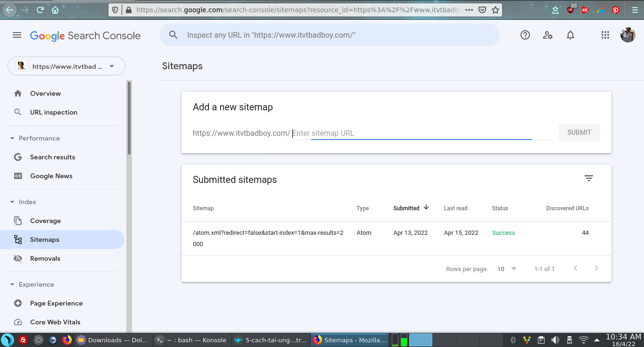Open the Pinterest extension

click(616, 9)
